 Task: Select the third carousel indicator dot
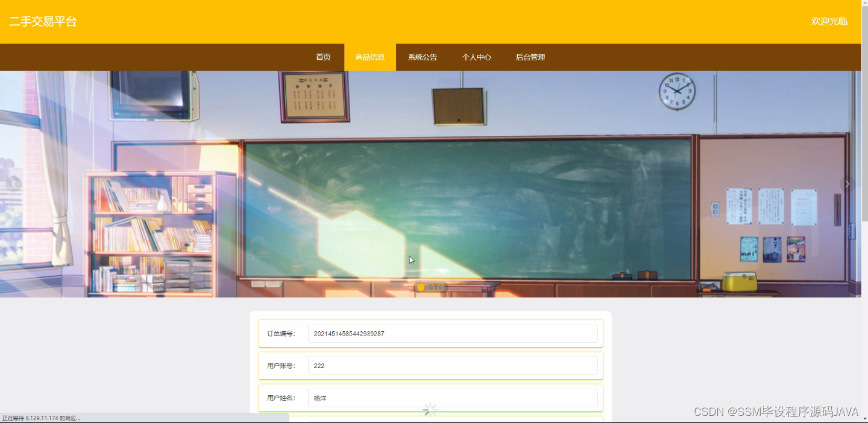pyautogui.click(x=441, y=287)
